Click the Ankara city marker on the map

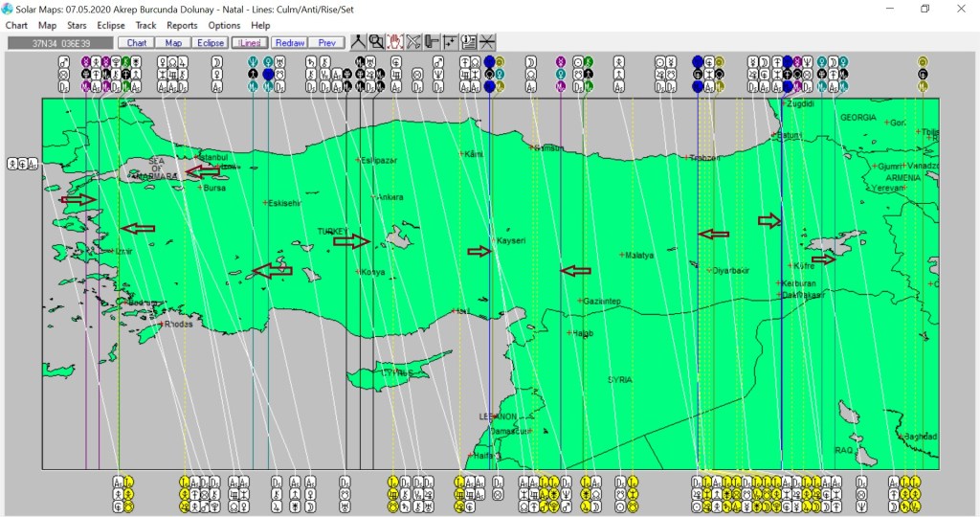[374, 197]
